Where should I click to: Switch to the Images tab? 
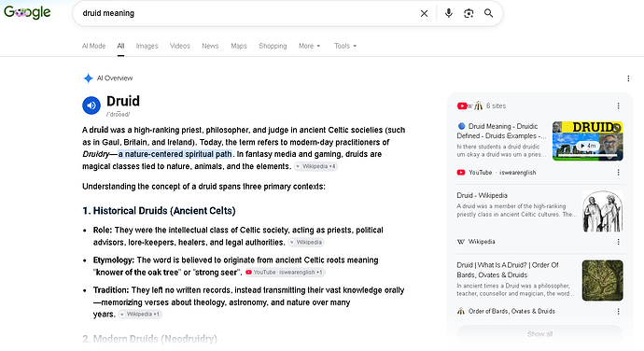click(x=147, y=46)
